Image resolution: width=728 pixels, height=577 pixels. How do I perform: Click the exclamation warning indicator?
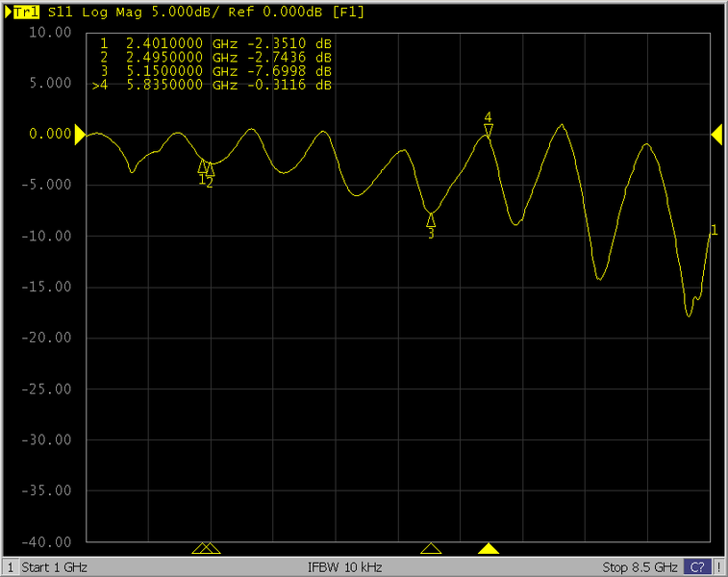coord(719,566)
